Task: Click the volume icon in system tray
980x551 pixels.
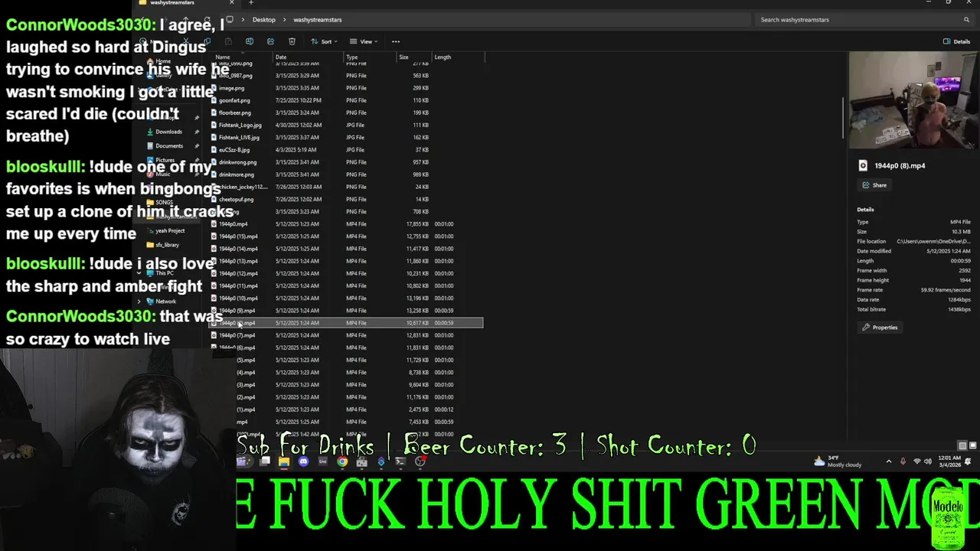Action: [x=928, y=461]
